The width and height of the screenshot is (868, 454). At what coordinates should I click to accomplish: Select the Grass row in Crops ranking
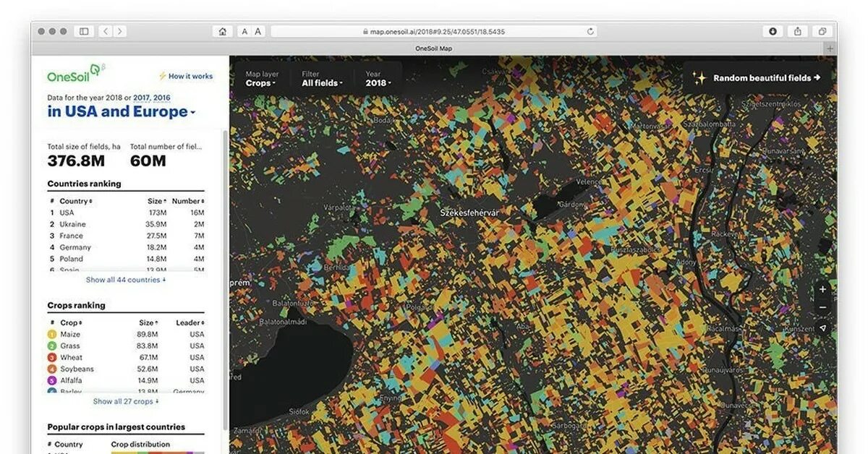click(x=126, y=346)
